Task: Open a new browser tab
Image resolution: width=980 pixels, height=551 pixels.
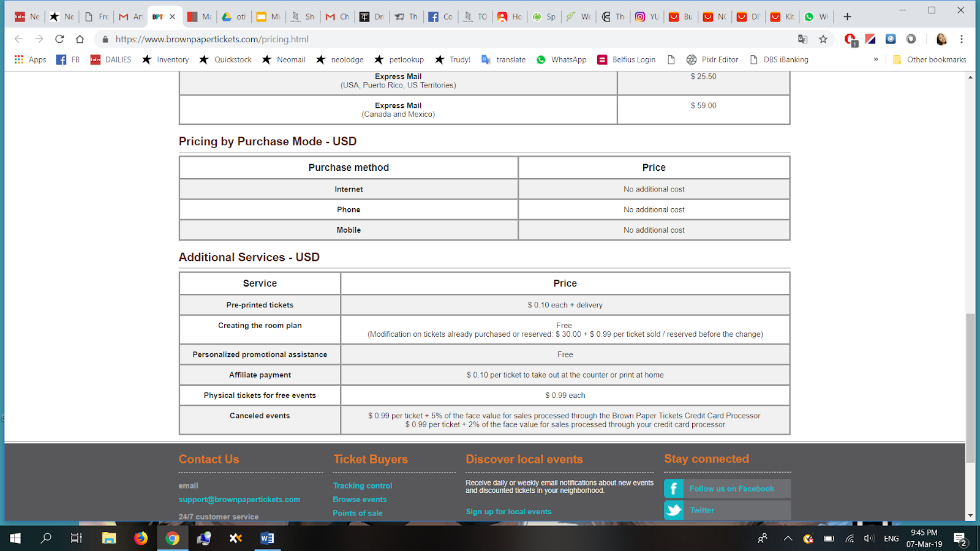Action: 847,17
